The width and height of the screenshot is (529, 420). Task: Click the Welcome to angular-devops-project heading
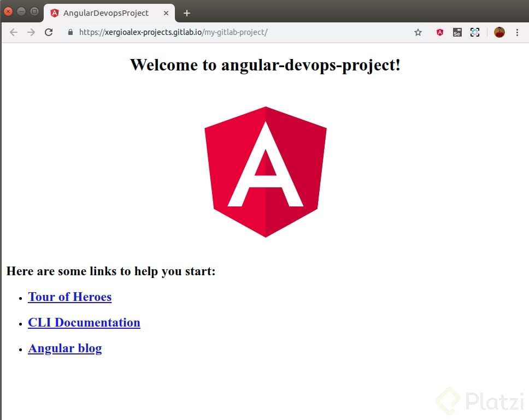265,64
